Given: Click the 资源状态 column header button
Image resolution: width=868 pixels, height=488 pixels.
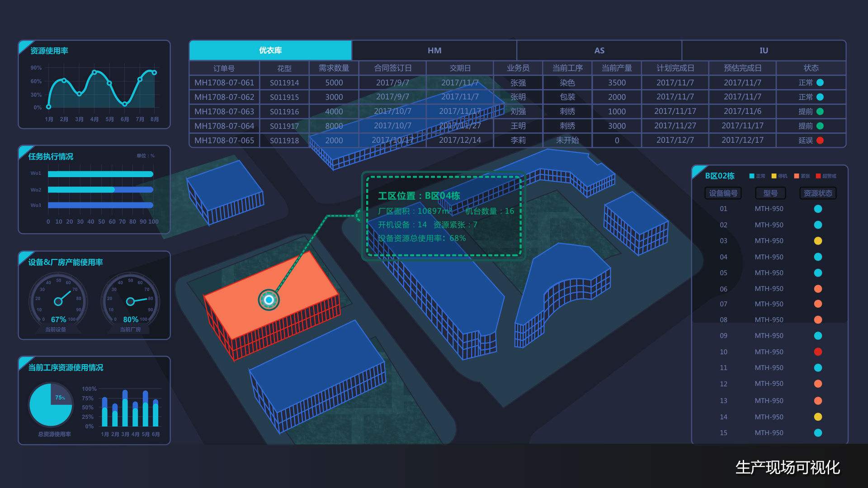Looking at the screenshot, I should point(818,193).
